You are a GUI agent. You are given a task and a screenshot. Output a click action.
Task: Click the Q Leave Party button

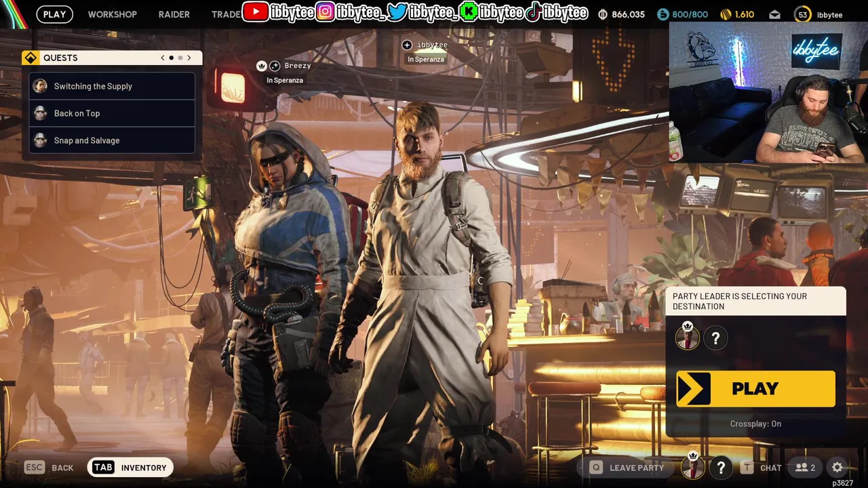click(627, 467)
